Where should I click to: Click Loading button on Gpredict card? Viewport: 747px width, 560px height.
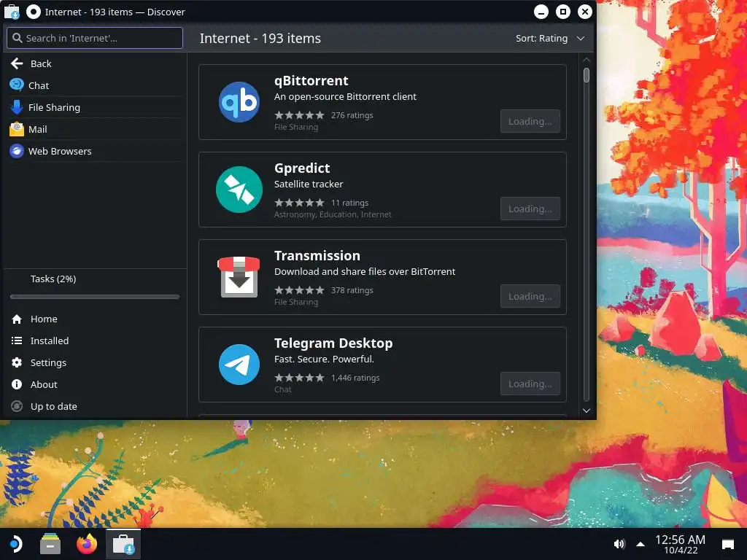pos(530,209)
